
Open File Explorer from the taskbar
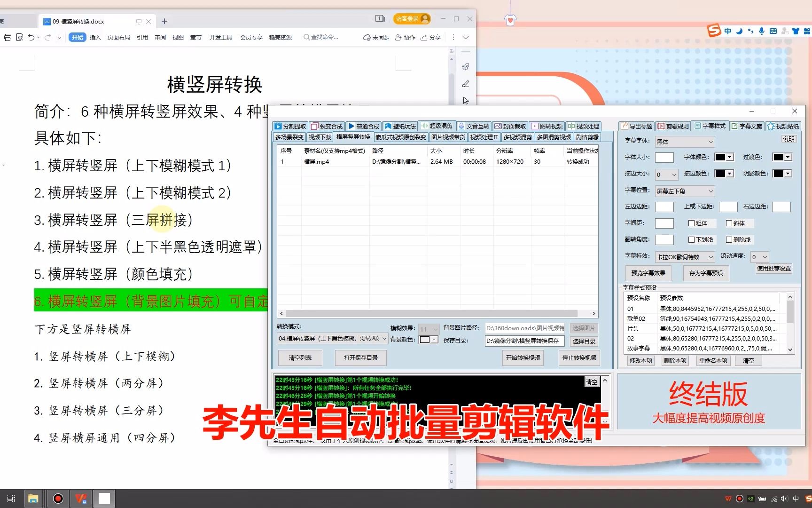click(x=33, y=499)
